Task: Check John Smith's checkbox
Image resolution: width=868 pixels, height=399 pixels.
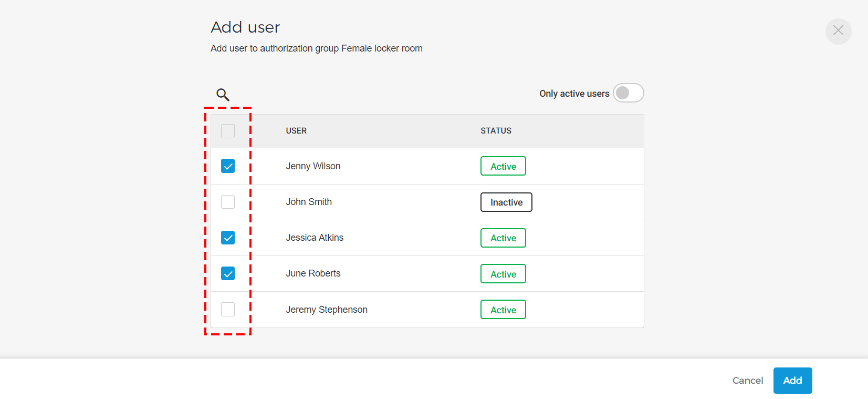Action: [228, 202]
